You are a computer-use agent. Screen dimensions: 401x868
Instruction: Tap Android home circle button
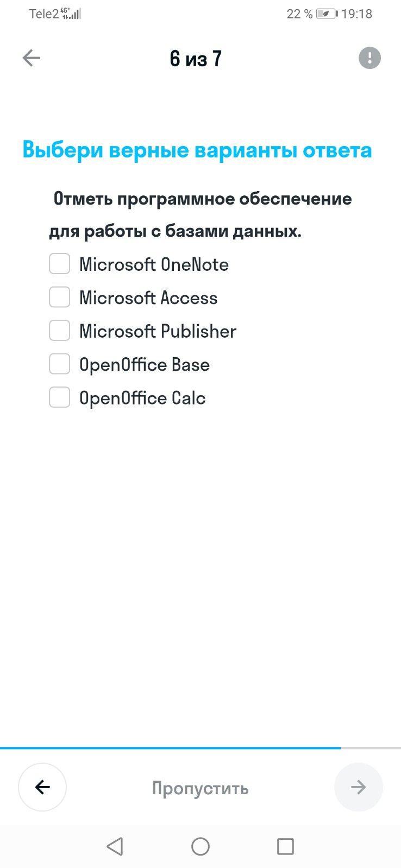click(x=200, y=846)
